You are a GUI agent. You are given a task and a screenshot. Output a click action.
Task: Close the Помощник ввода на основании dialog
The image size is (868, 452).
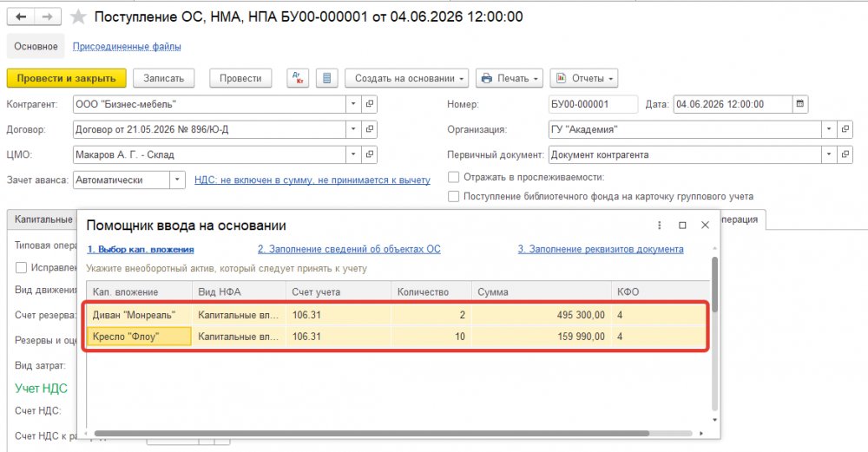point(705,226)
